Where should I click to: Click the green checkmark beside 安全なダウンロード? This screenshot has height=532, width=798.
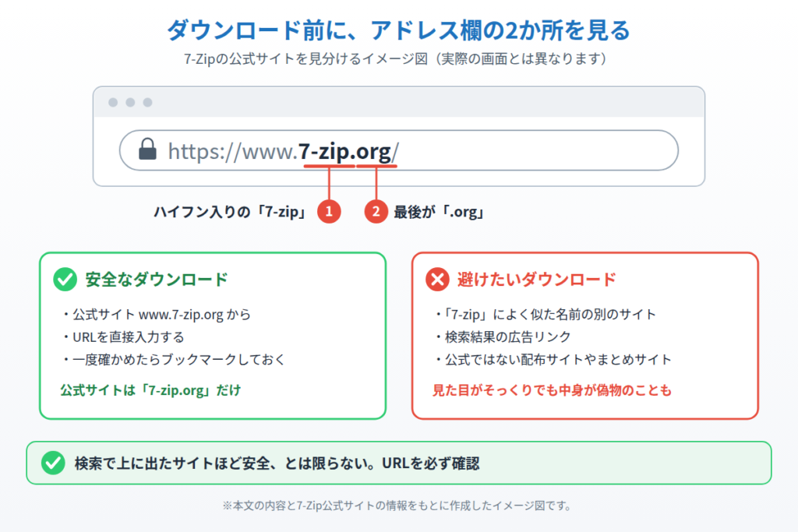pos(65,279)
